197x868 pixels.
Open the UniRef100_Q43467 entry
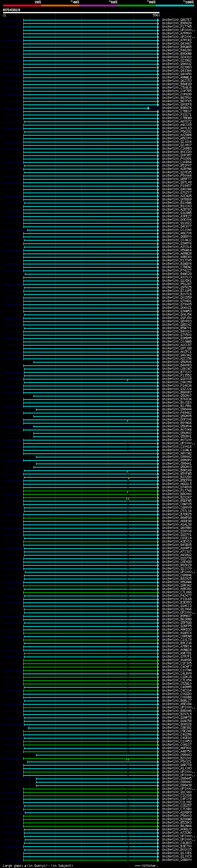point(177,43)
